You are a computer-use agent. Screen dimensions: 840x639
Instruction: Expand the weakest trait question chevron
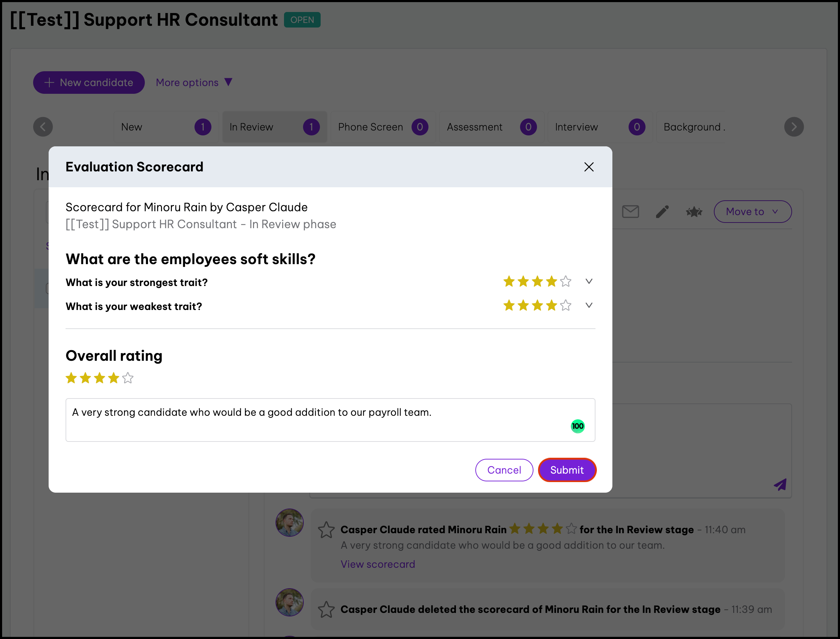(589, 305)
